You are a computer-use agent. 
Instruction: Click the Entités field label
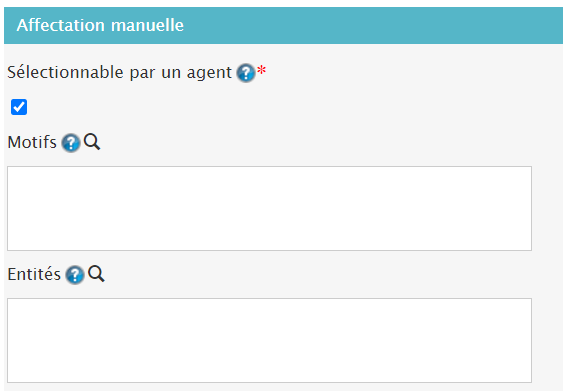(34, 274)
